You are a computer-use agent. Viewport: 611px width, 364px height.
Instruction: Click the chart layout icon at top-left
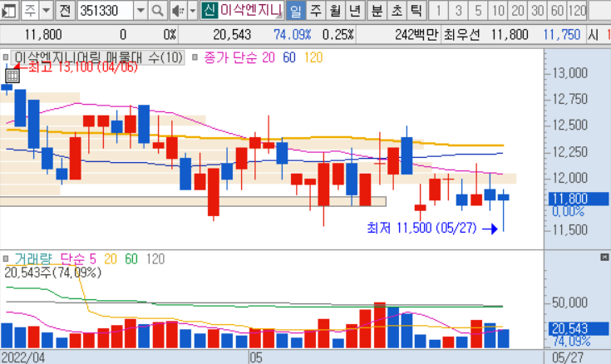(8, 11)
